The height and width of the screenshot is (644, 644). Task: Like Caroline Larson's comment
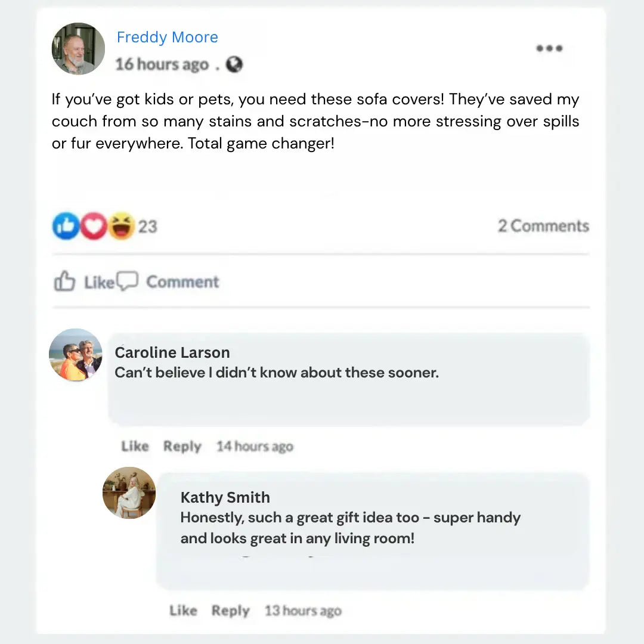coord(135,446)
